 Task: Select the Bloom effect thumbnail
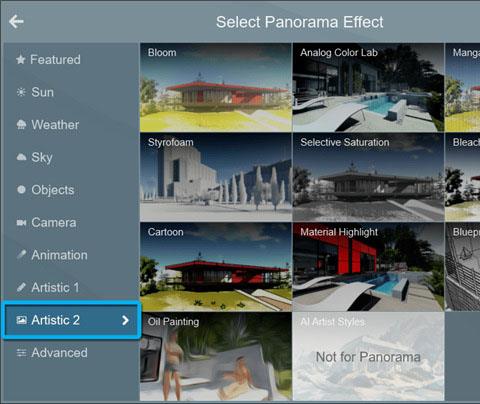coord(216,87)
